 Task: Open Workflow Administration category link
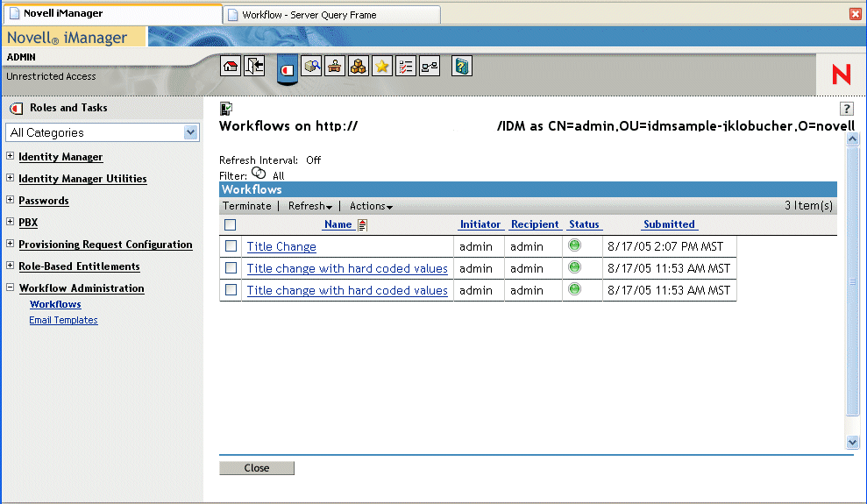click(82, 288)
